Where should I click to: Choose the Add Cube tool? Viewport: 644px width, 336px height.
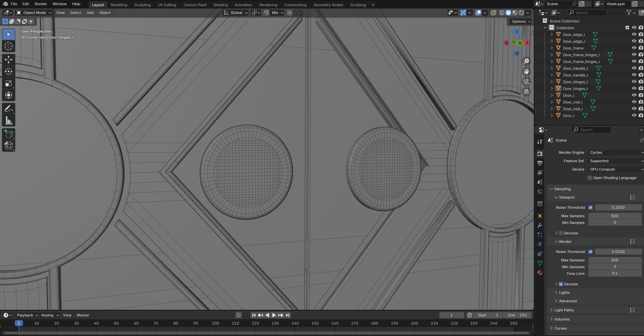click(9, 134)
